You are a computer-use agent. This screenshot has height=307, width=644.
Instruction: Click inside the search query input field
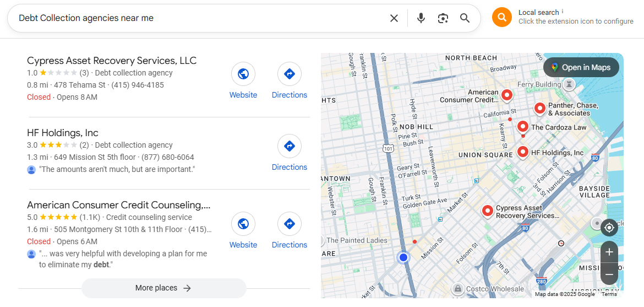point(198,18)
